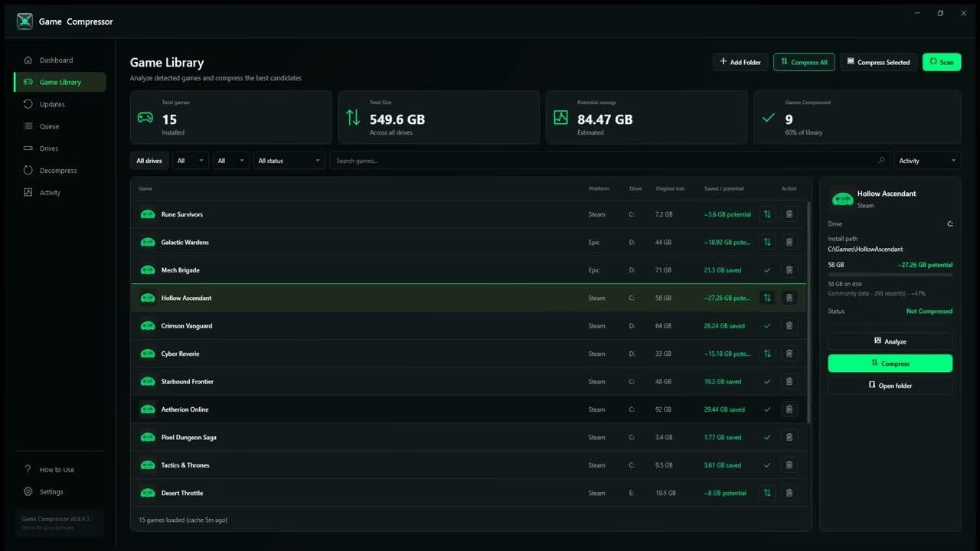
Task: Click trash icon for Starbound Frontier
Action: point(789,381)
